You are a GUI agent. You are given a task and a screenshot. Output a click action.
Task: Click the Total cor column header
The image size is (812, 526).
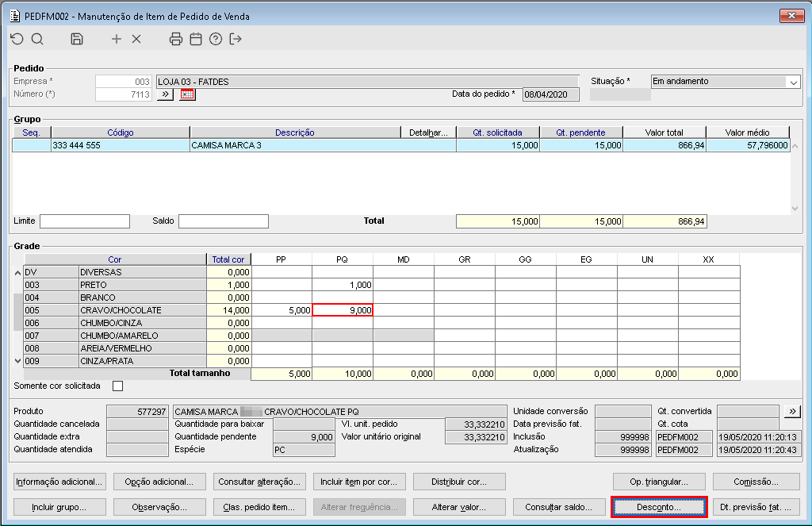pyautogui.click(x=228, y=259)
